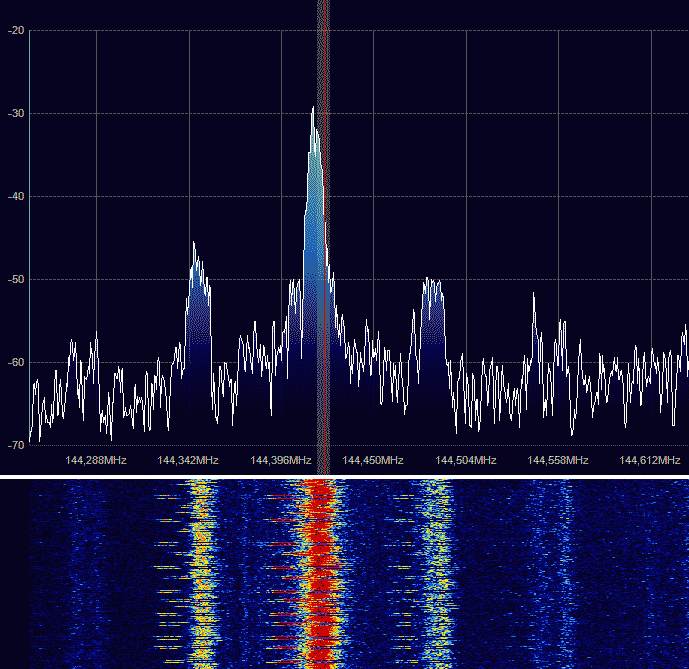Click the 144,450MHz frequency label
This screenshot has height=669, width=689.
373,460
